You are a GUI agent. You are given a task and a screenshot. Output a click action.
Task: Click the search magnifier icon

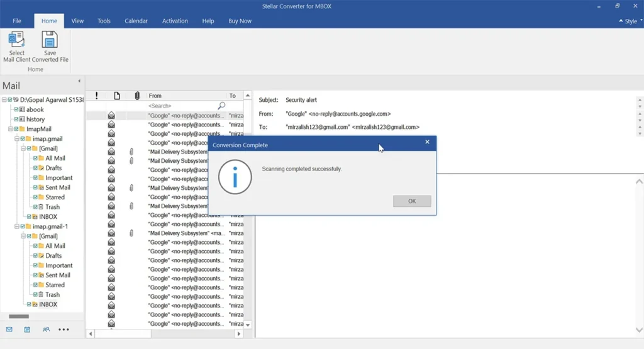point(221,106)
